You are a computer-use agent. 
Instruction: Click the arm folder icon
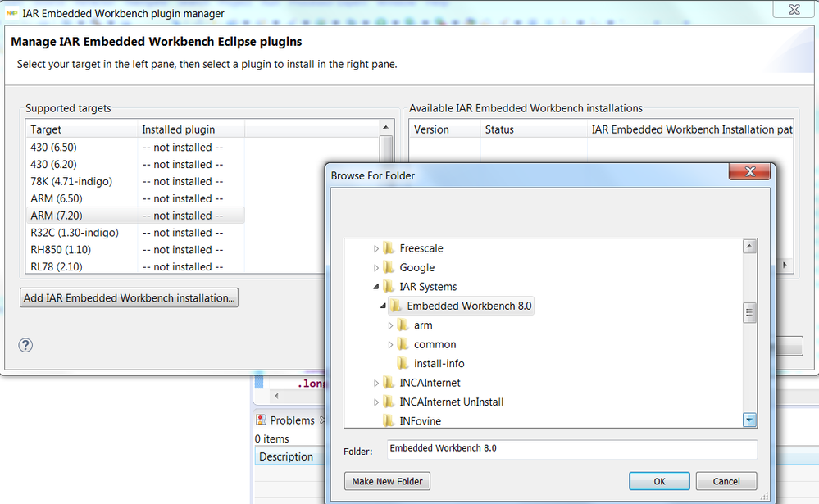click(x=403, y=325)
